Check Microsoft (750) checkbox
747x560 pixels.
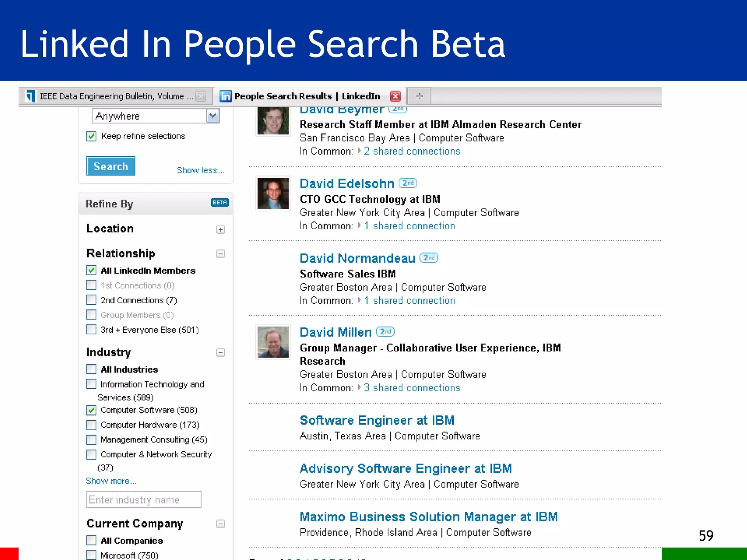[91, 555]
